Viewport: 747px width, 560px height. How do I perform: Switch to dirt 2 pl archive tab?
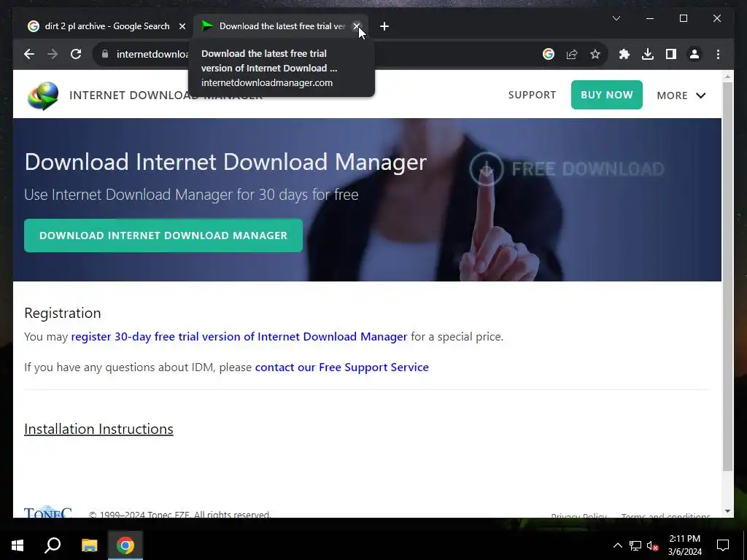coord(107,27)
